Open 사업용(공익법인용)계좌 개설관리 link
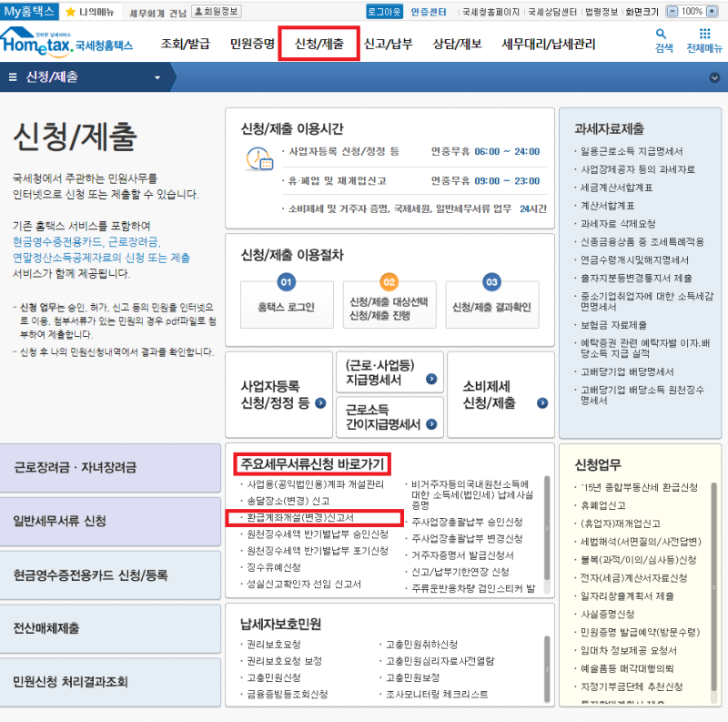 pos(315,484)
